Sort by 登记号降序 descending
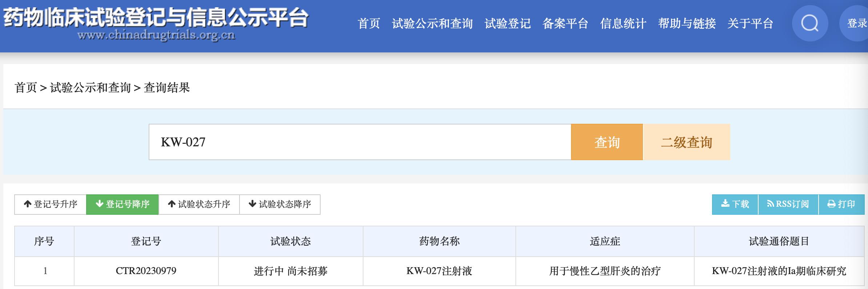The height and width of the screenshot is (289, 868). (x=122, y=204)
